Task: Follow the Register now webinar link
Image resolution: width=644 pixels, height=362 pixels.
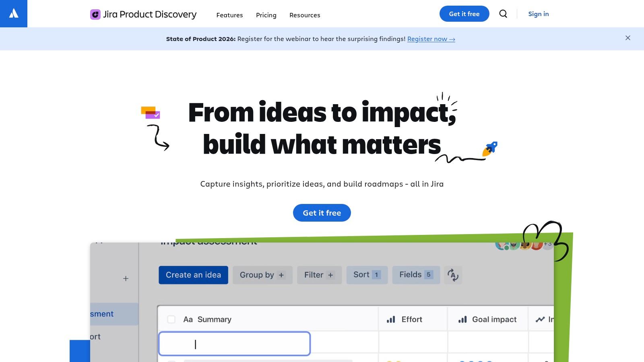Action: tap(431, 39)
